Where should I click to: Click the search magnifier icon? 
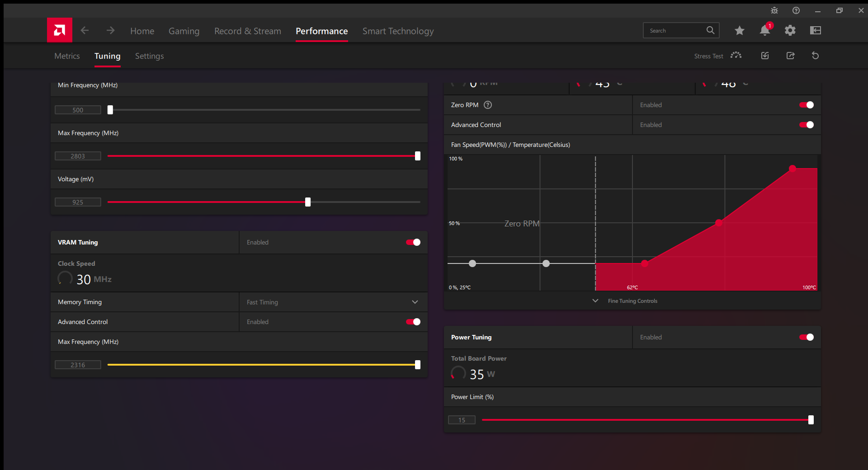point(710,30)
